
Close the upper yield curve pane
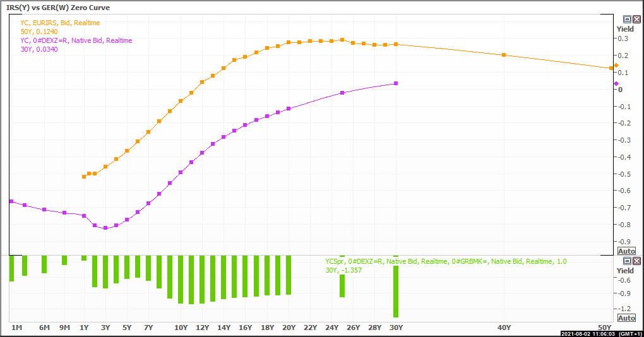point(636,20)
